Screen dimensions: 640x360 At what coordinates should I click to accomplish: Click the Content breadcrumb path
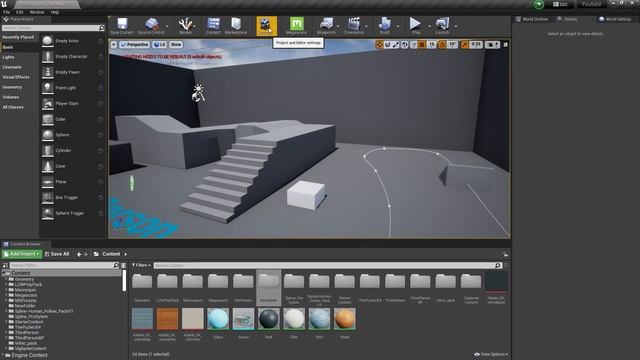(x=111, y=254)
